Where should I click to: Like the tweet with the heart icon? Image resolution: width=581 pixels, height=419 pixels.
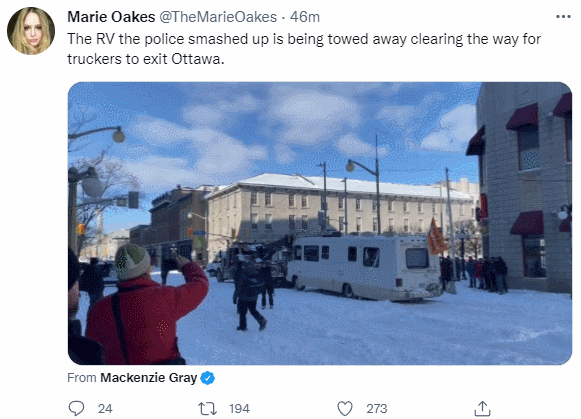tap(345, 409)
